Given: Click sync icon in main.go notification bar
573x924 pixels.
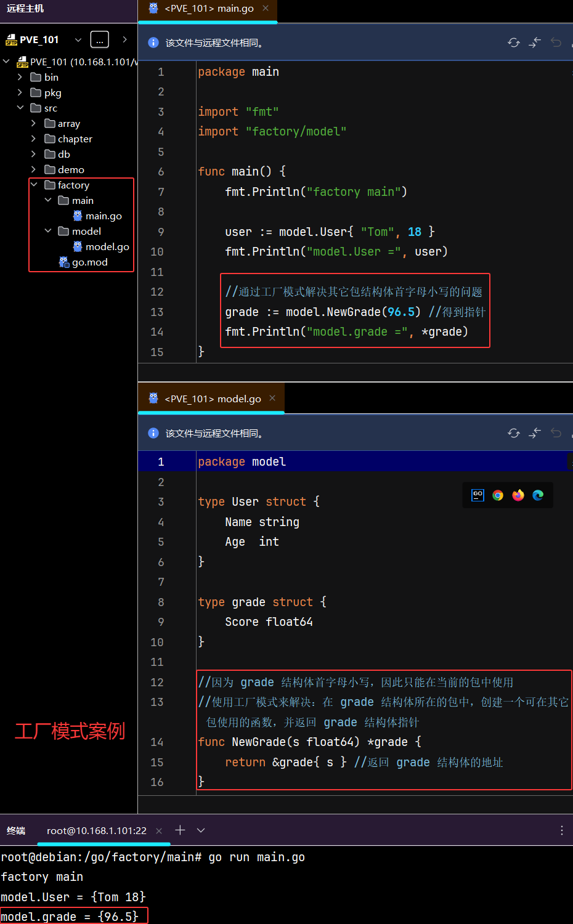Looking at the screenshot, I should [513, 43].
